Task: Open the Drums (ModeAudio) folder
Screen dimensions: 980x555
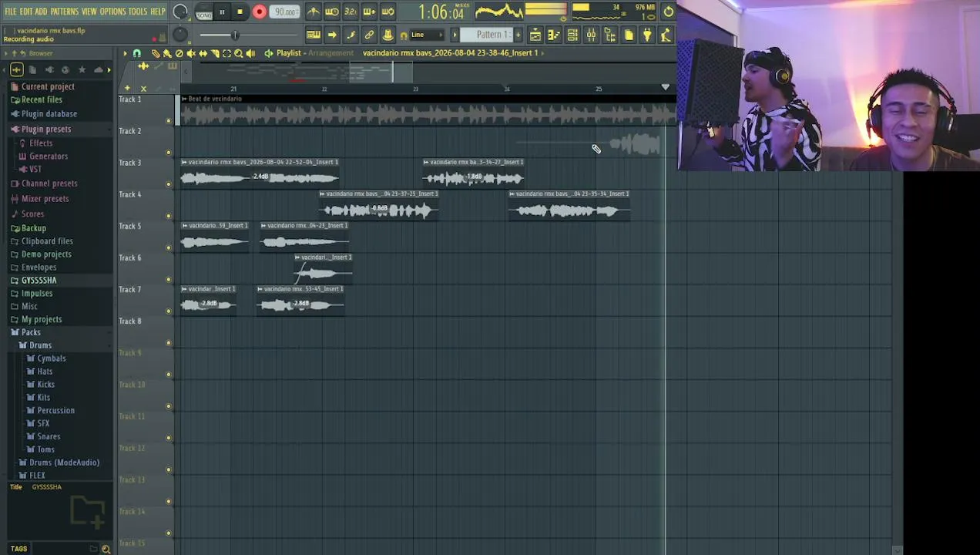Action: pos(64,462)
